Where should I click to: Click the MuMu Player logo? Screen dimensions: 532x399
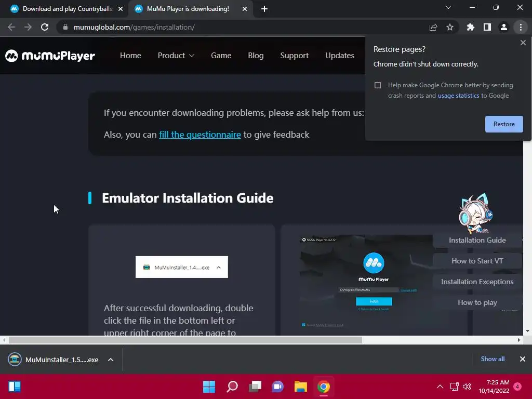click(x=50, y=56)
